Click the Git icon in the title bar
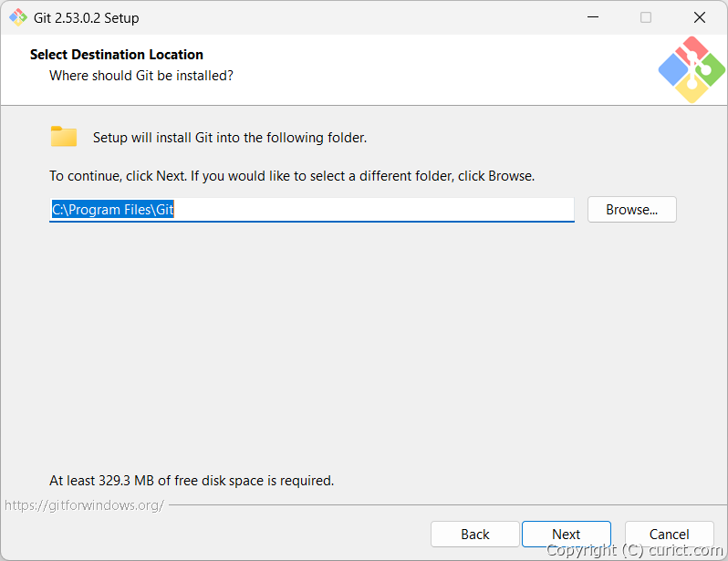Screen dimensions: 728x561 (18, 17)
